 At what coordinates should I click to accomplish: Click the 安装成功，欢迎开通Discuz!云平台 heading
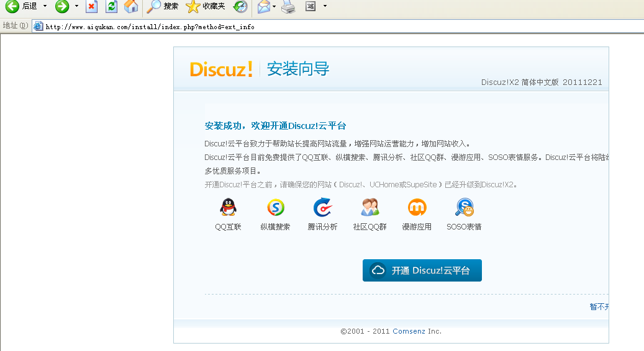coord(275,126)
